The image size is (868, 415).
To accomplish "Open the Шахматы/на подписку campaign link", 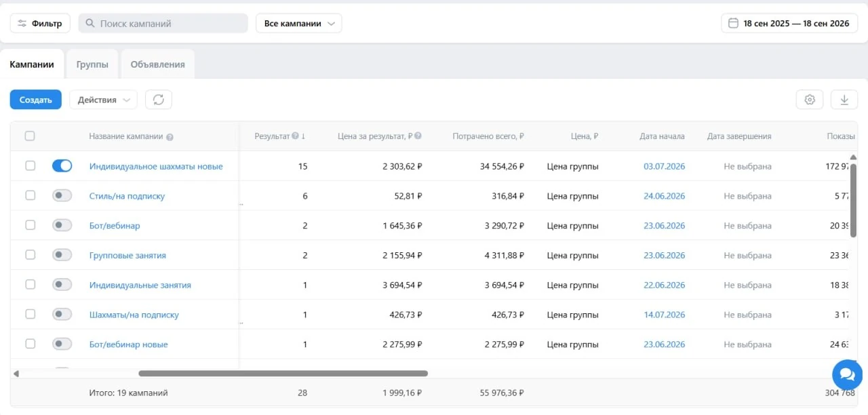I will 134,315.
